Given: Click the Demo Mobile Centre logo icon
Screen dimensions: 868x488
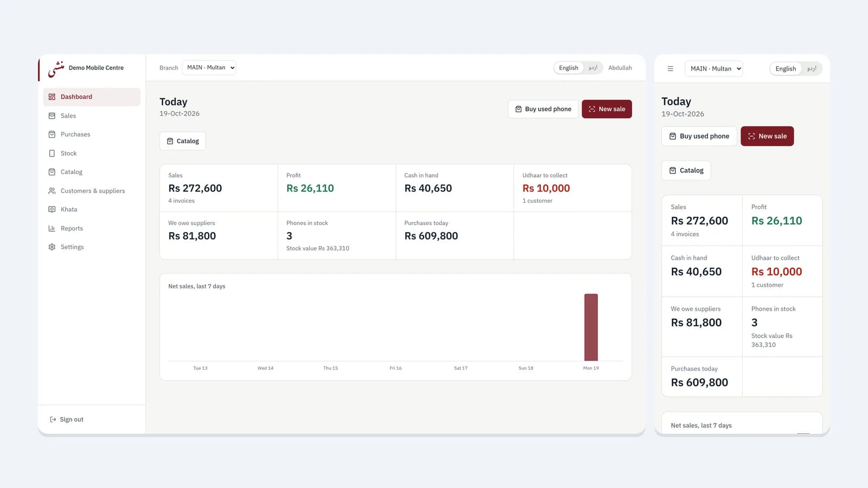Looking at the screenshot, I should click(x=56, y=68).
